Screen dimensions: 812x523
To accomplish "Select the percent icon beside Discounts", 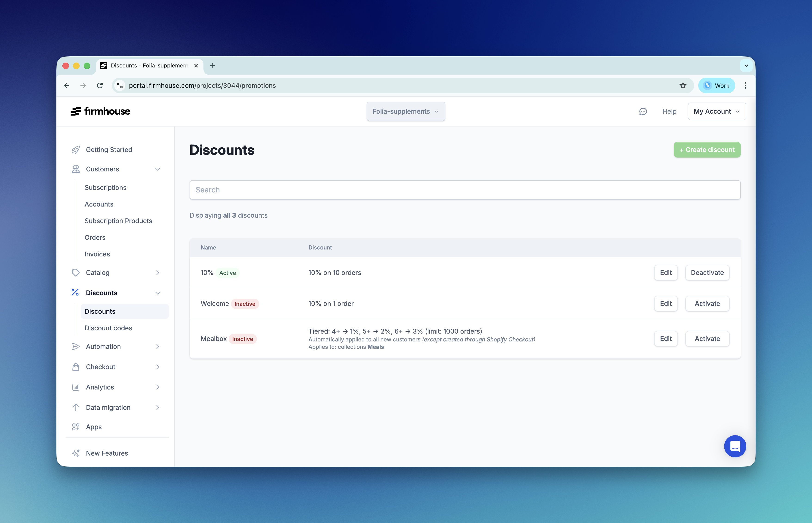I will [x=75, y=292].
